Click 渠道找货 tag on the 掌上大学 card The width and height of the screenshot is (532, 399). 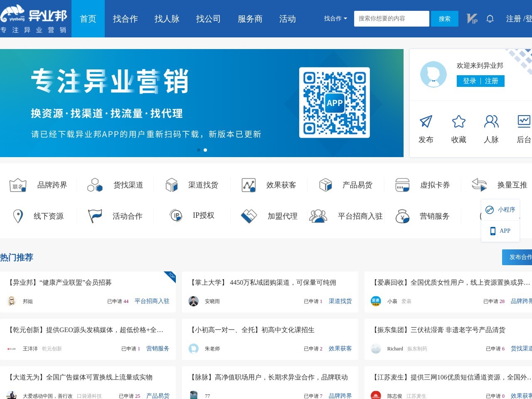340,301
